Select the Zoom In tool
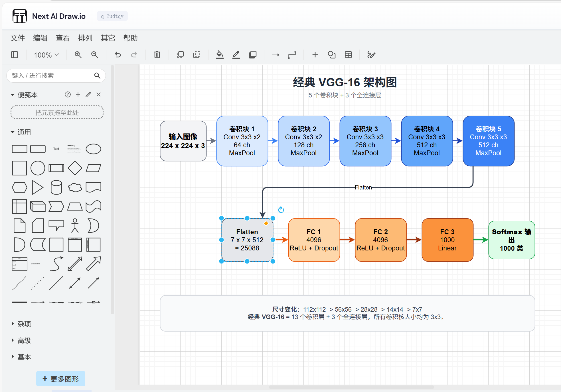Screen dimensions: 561x392 coord(78,55)
